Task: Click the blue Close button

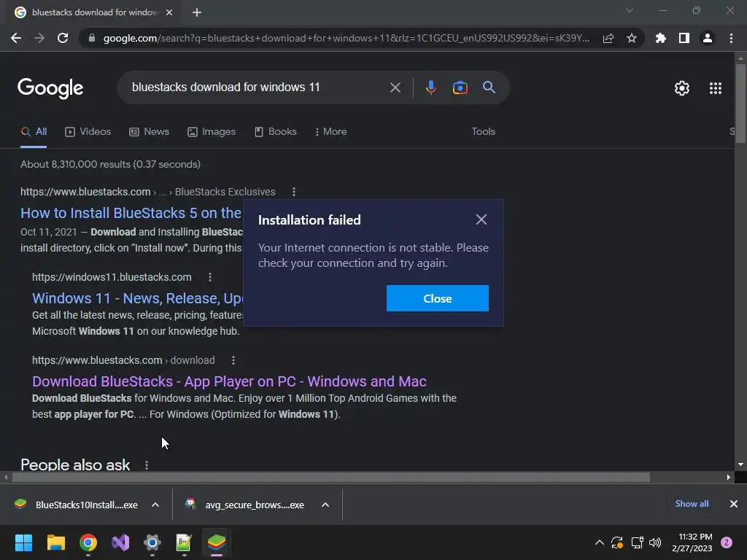Action: [438, 298]
